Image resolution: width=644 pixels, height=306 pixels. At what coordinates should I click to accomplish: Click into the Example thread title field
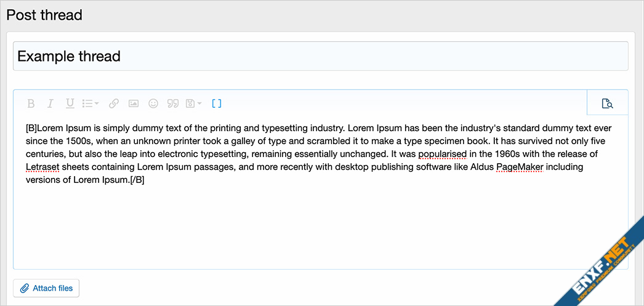[x=320, y=56]
